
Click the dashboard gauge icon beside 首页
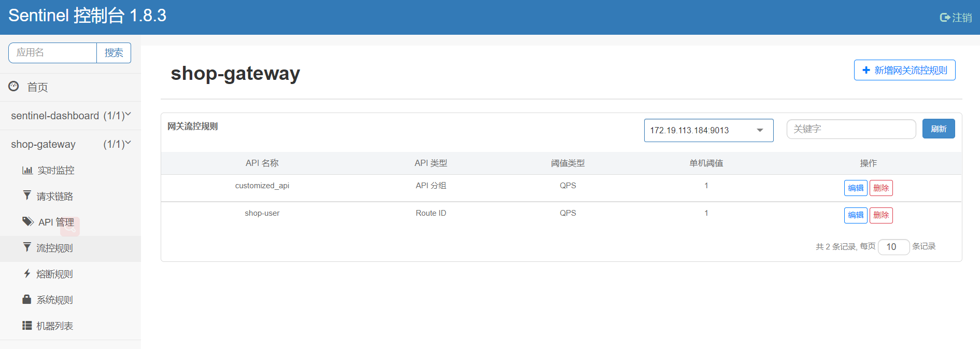coord(14,86)
